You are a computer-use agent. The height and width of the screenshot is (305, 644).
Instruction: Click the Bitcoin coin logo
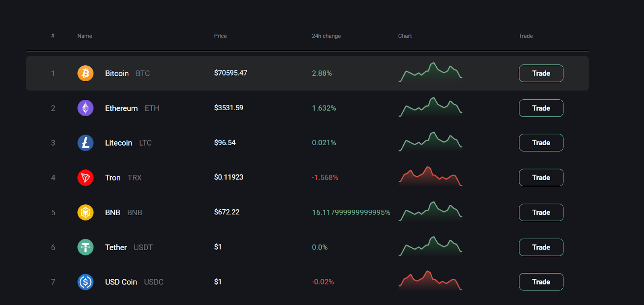tap(85, 73)
